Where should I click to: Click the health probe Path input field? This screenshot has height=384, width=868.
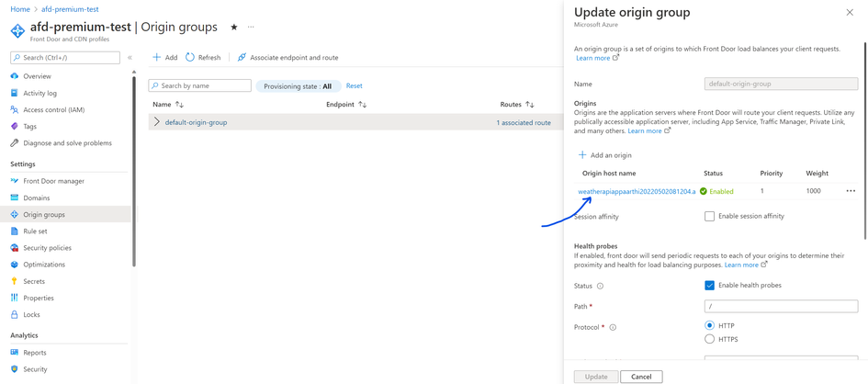point(781,306)
